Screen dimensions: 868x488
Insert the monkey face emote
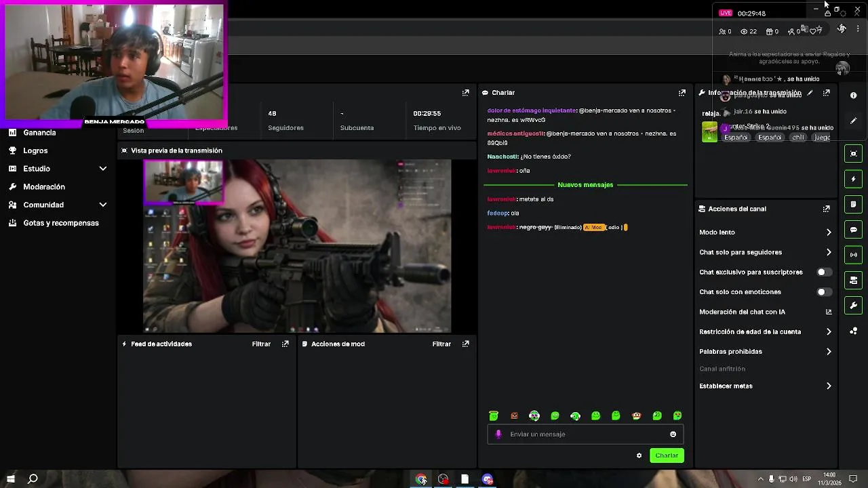point(636,416)
